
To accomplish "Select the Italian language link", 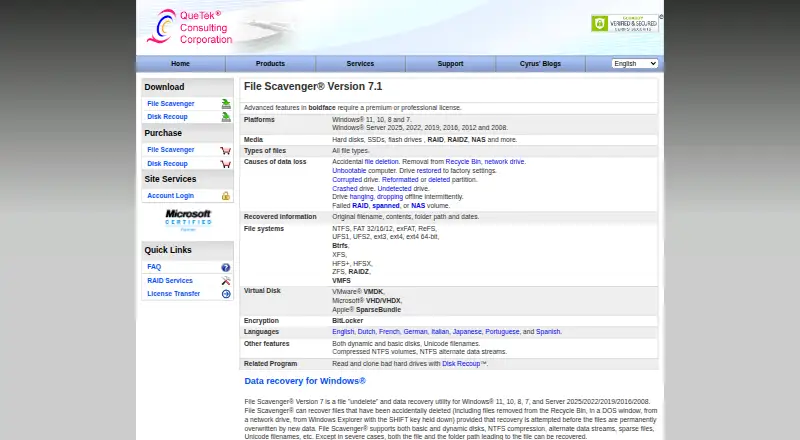I will (440, 332).
